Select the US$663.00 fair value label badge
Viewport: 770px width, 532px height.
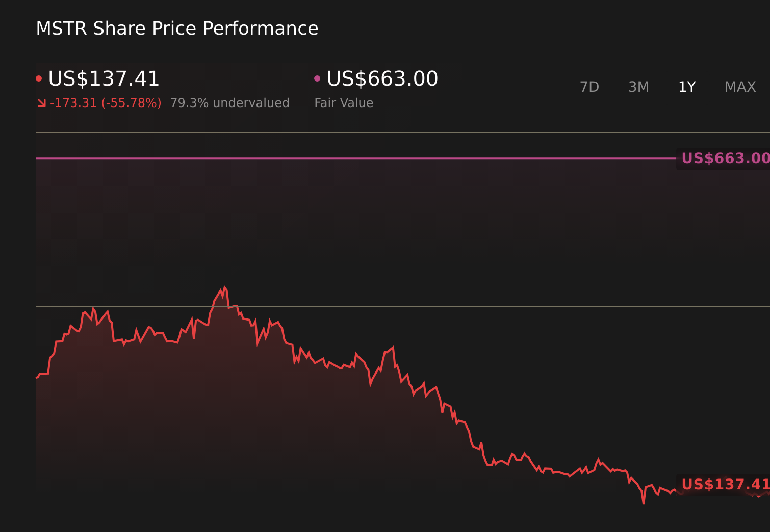point(724,158)
